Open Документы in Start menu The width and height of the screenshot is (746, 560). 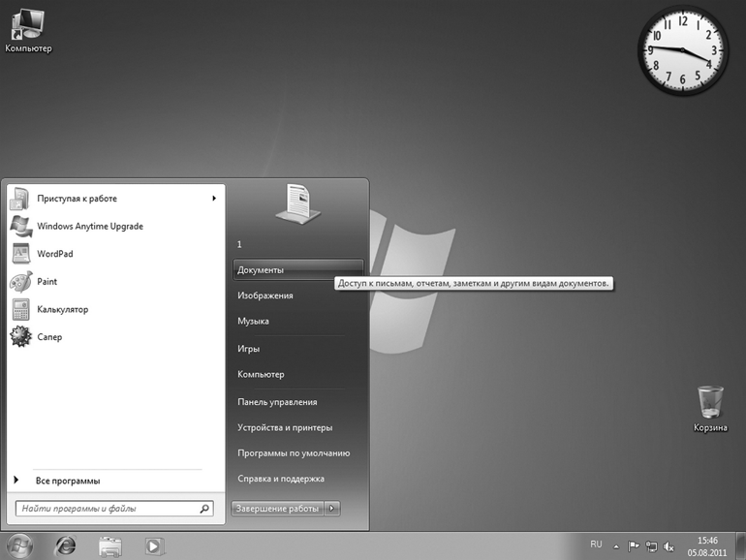point(261,270)
